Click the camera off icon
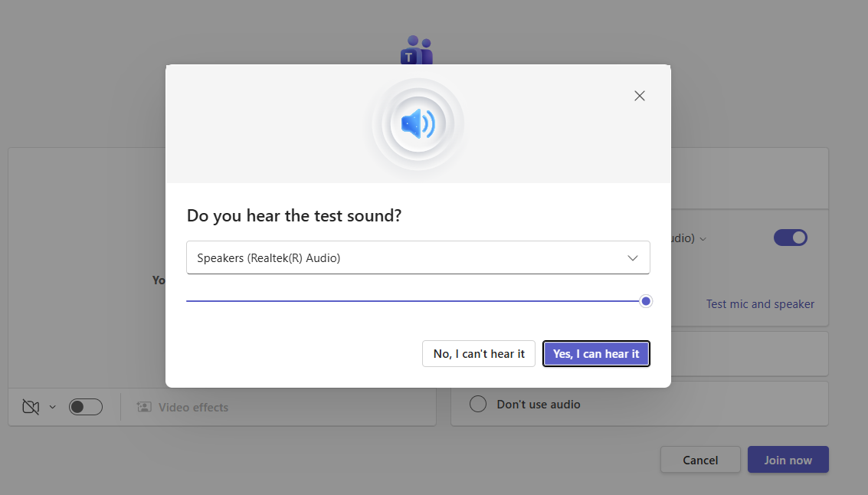 click(31, 407)
